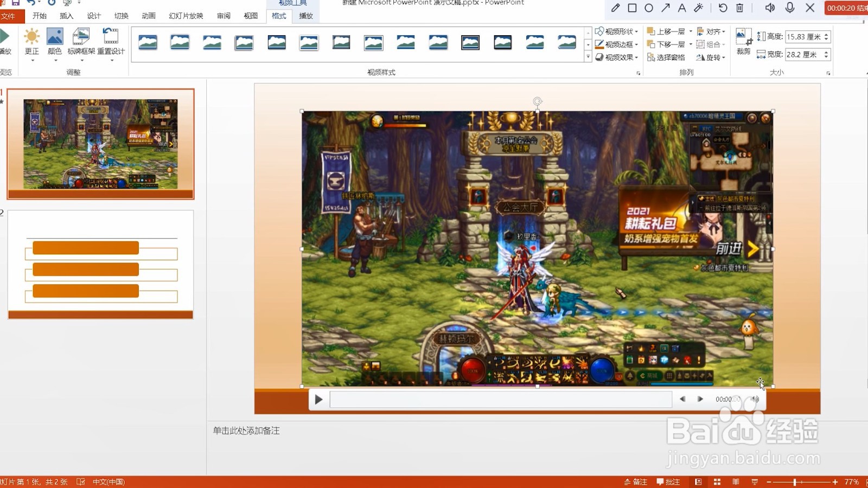This screenshot has width=868, height=488.
Task: Open the 选择窗格 selection pane
Action: (x=666, y=57)
